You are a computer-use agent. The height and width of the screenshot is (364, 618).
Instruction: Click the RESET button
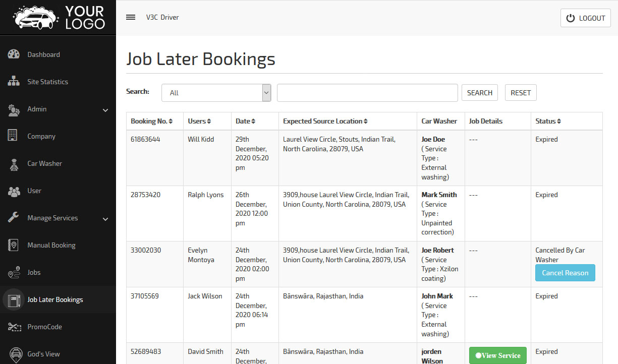[x=521, y=93]
